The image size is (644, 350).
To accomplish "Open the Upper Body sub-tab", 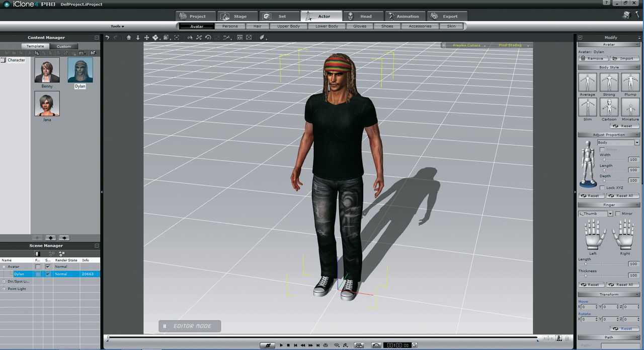I will (x=288, y=26).
